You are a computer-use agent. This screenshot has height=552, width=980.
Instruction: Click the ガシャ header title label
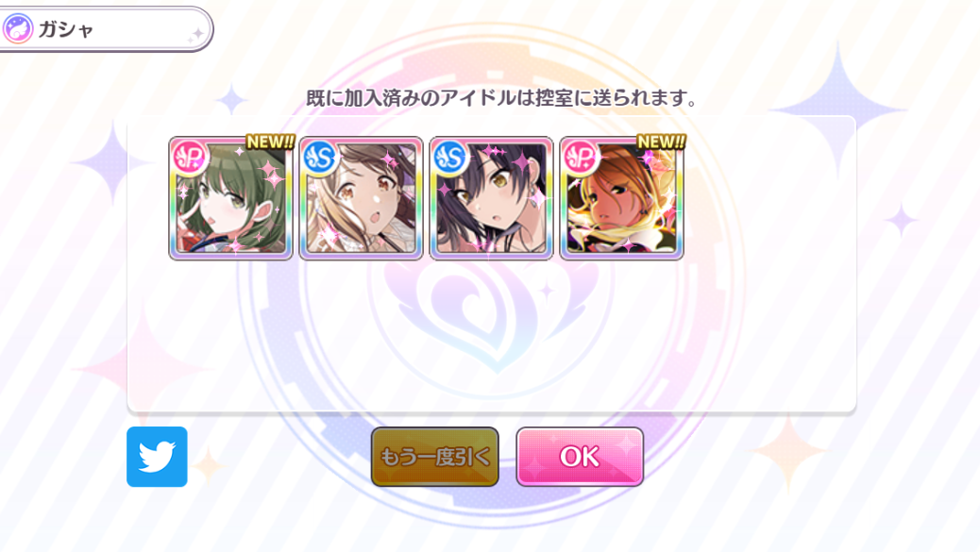point(66,29)
